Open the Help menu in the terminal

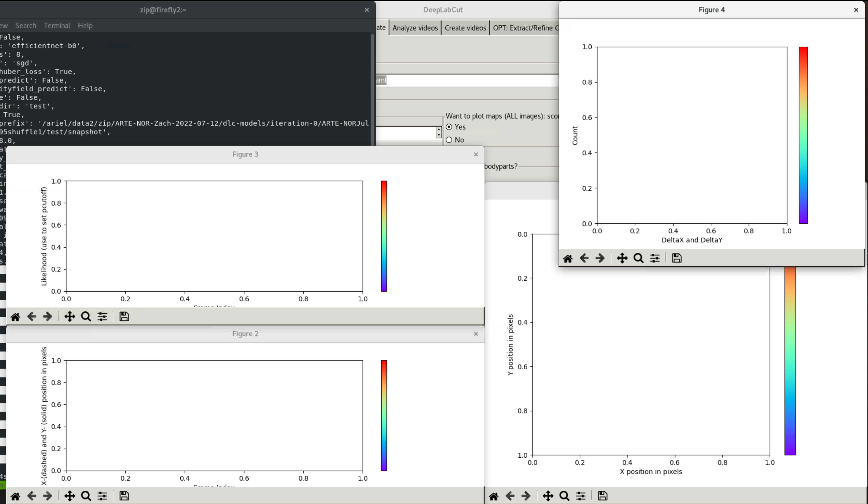tap(85, 26)
